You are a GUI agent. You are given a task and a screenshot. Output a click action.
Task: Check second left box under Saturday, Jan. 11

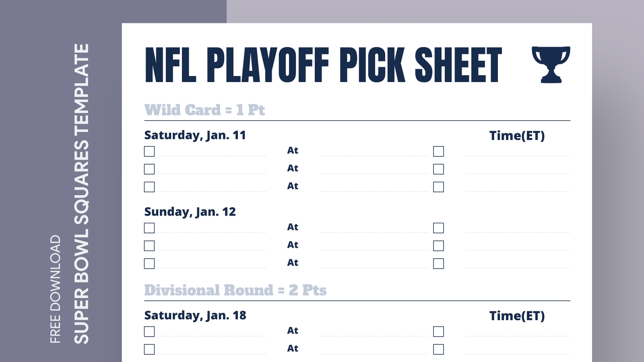pos(149,169)
